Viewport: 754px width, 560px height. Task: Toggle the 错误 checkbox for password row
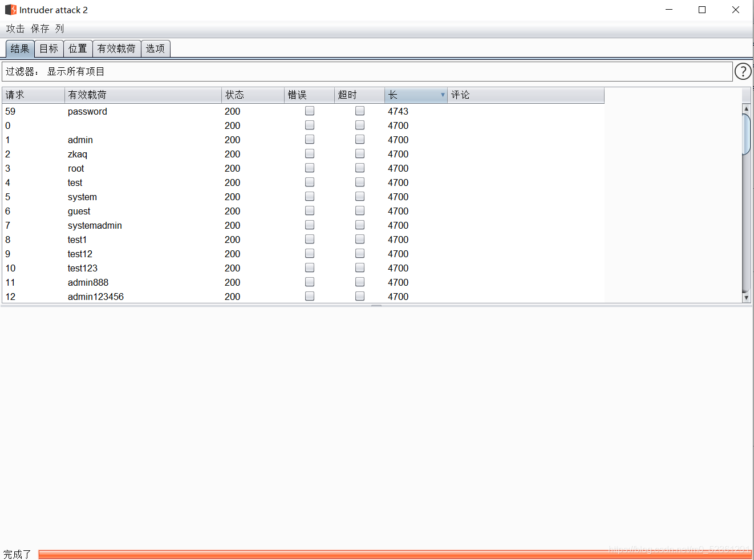(x=310, y=111)
